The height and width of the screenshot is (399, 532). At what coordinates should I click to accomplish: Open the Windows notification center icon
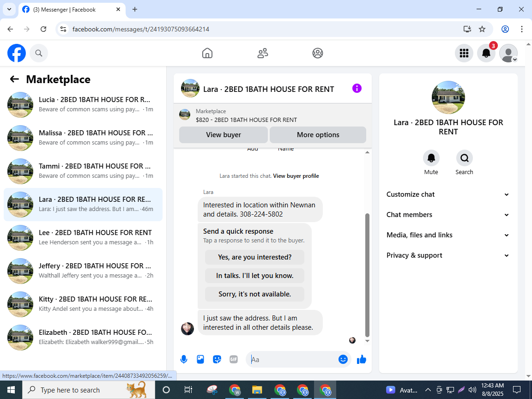(x=517, y=390)
